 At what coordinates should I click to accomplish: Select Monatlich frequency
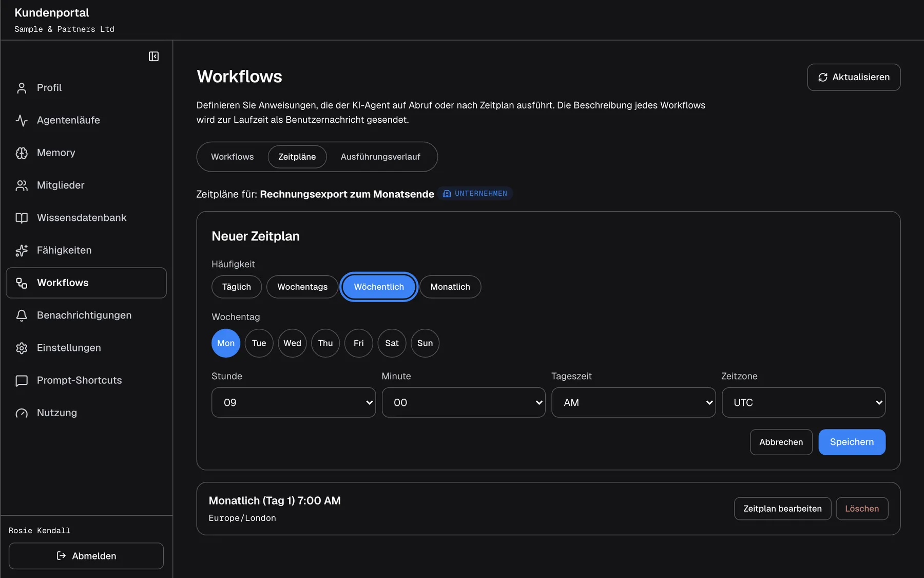point(450,287)
